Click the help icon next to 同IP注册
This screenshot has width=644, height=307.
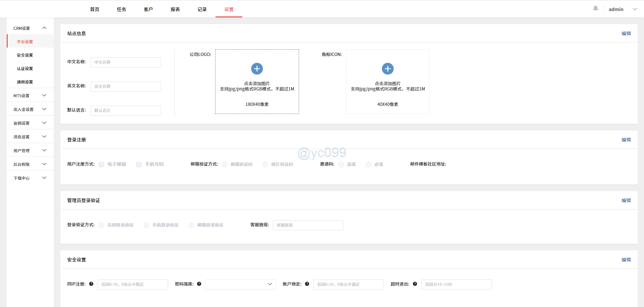[x=91, y=284]
